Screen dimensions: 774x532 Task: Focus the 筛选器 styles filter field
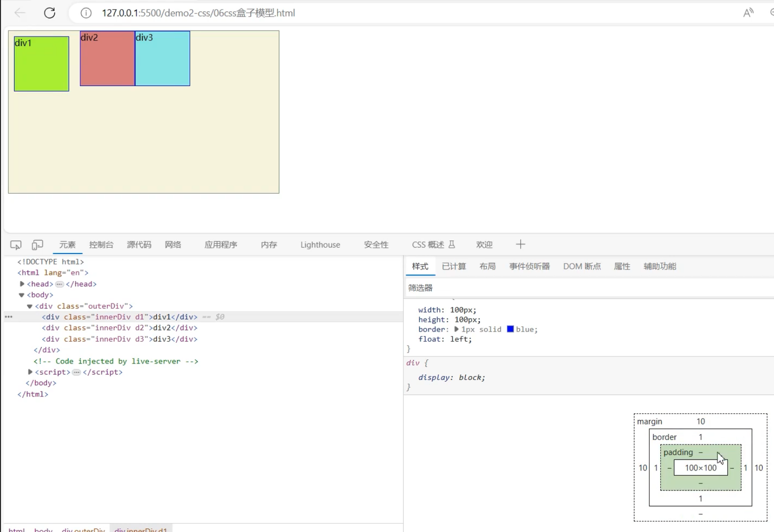pyautogui.click(x=589, y=288)
